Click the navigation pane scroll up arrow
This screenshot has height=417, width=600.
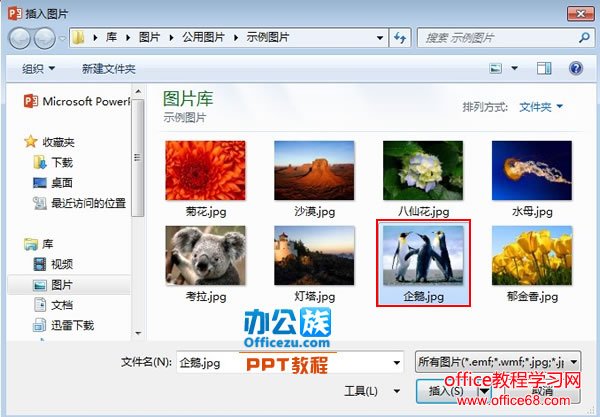point(138,91)
